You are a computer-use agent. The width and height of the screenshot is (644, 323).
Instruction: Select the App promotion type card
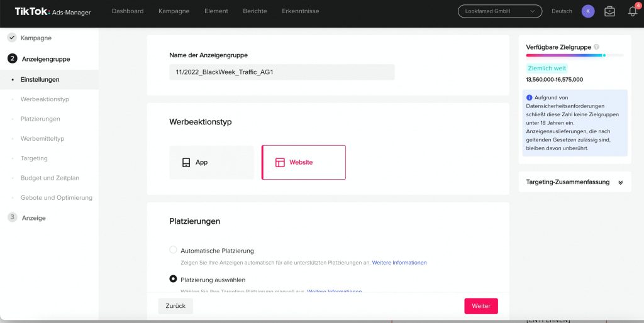[x=211, y=163]
